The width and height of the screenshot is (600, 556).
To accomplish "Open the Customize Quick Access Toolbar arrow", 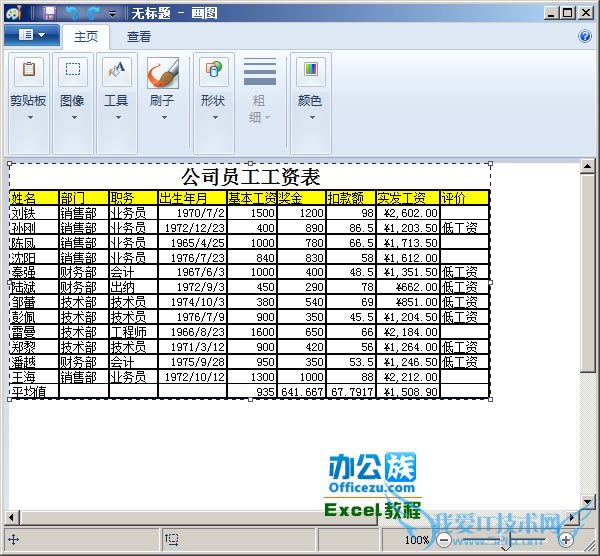I will click(112, 14).
